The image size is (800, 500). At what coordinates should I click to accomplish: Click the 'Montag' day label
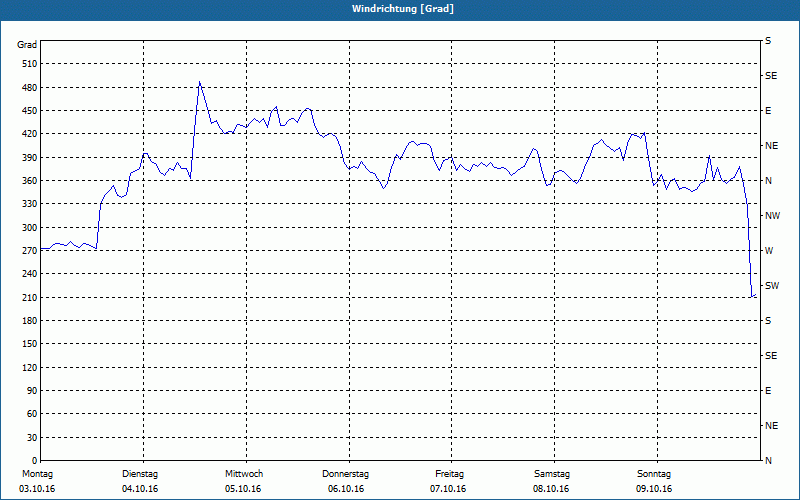coord(37,474)
